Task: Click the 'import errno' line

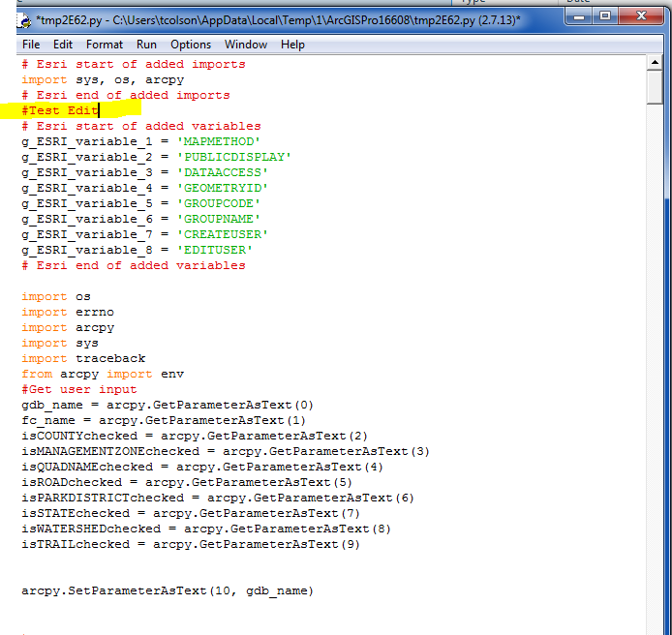Action: (68, 312)
